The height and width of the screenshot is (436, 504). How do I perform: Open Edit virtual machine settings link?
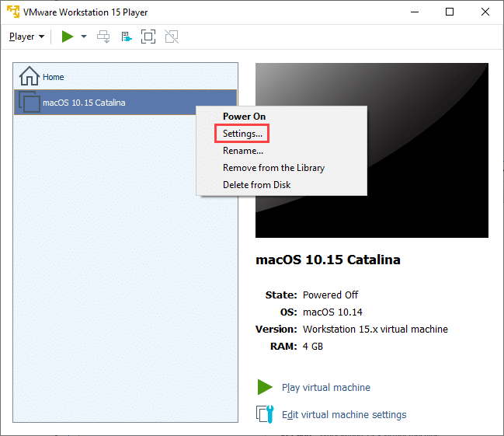point(344,414)
